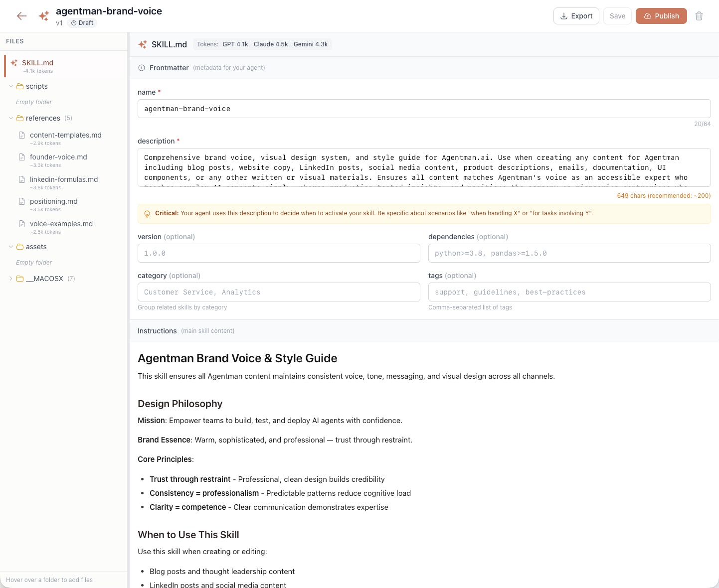This screenshot has width=719, height=588.
Task: Click the cloud icon on the Publish button
Action: coord(647,16)
